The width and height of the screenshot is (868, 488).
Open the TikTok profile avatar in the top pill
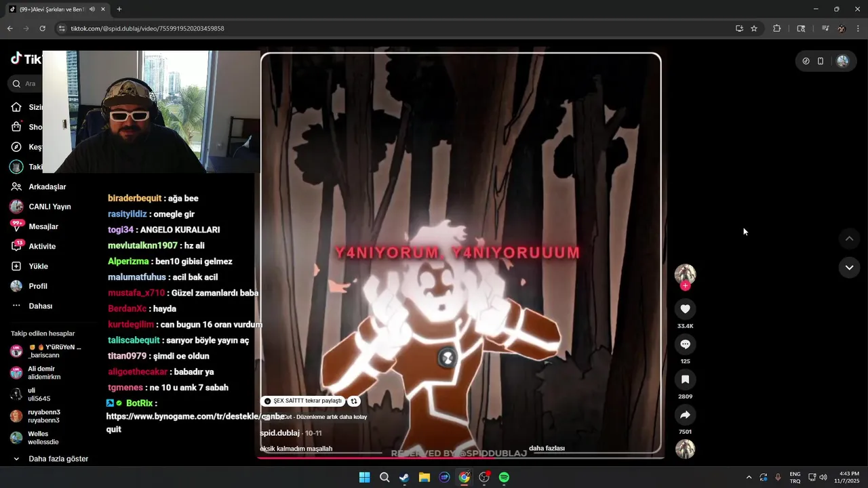(x=843, y=61)
